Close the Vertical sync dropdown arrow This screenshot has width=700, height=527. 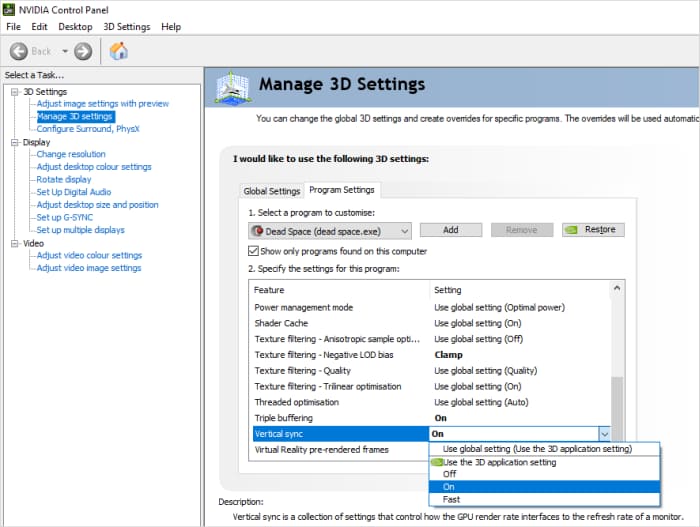pos(604,434)
